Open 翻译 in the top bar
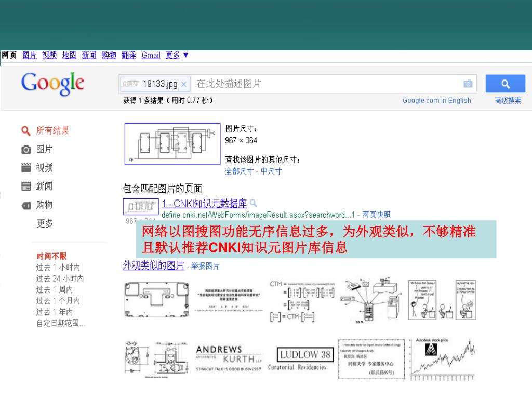Viewport: 532px width, 399px height. tap(129, 55)
